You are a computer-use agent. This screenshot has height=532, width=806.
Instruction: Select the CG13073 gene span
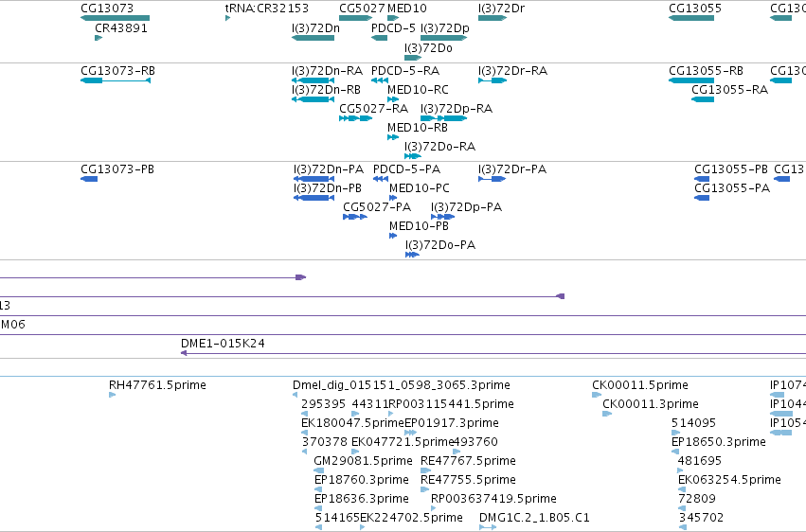click(x=116, y=18)
